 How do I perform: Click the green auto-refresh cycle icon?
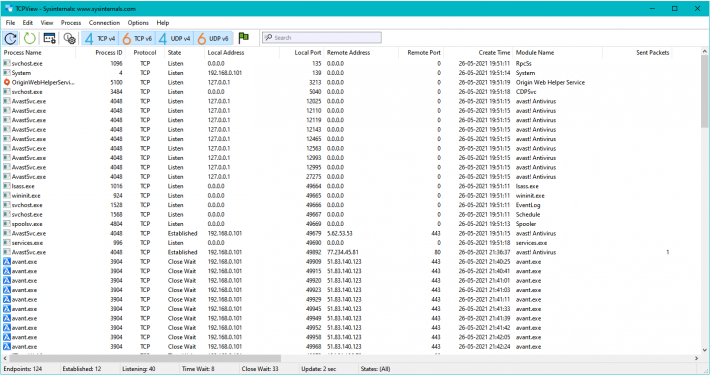tap(30, 38)
